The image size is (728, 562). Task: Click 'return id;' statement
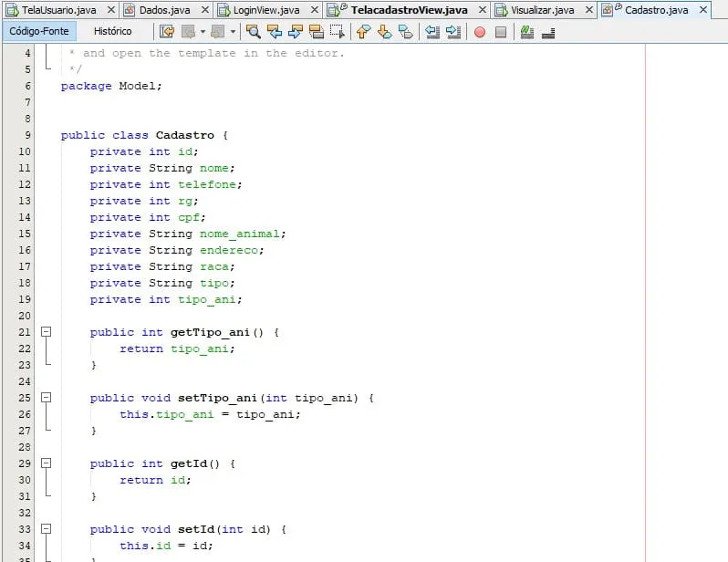pyautogui.click(x=155, y=480)
